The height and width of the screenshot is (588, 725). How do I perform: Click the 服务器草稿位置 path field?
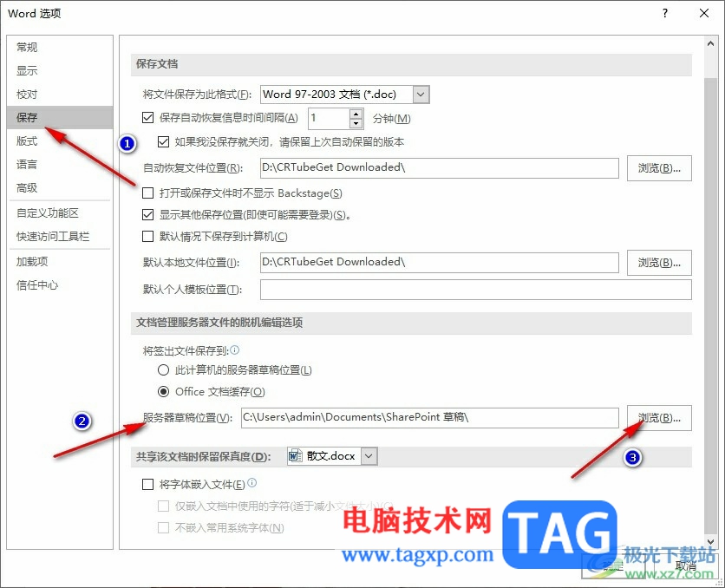[430, 417]
